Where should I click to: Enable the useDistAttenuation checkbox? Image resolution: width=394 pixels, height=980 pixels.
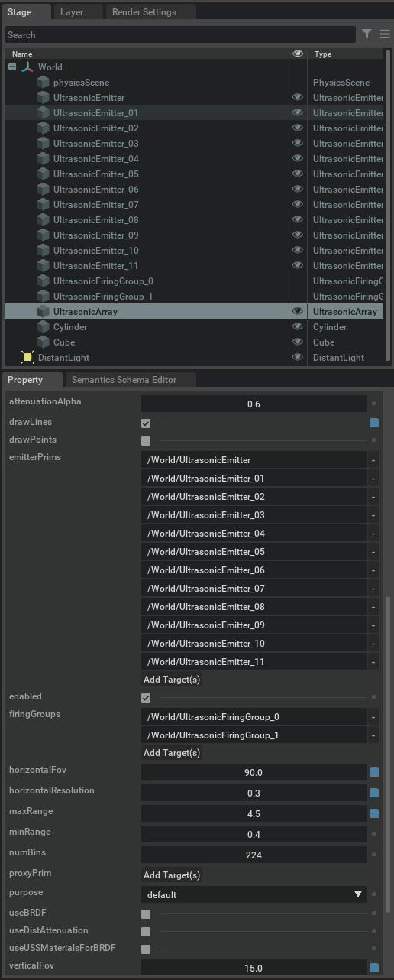coord(146,932)
